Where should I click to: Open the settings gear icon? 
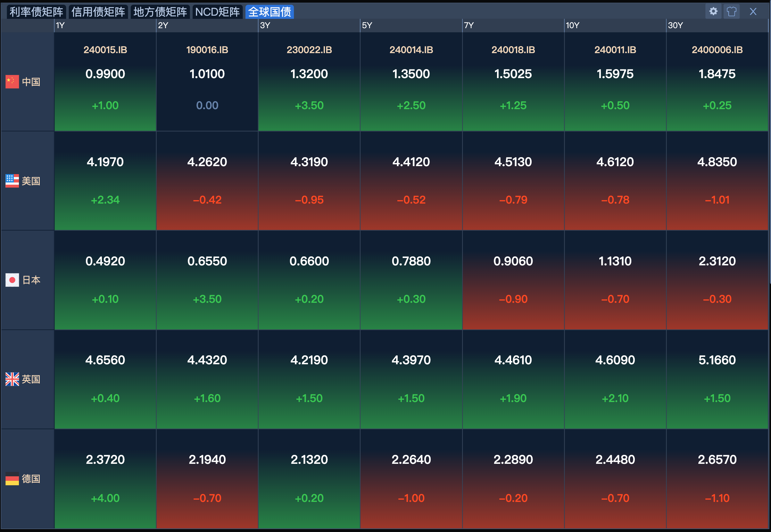pos(713,11)
